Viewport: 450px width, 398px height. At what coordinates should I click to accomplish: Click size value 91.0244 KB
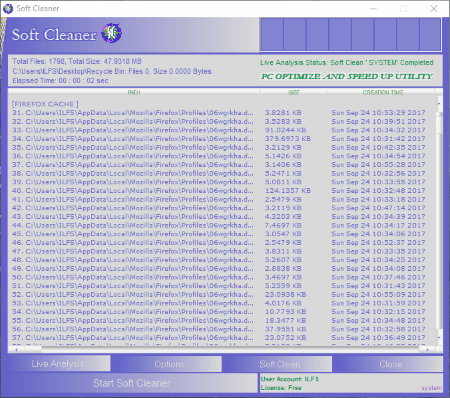(x=285, y=130)
